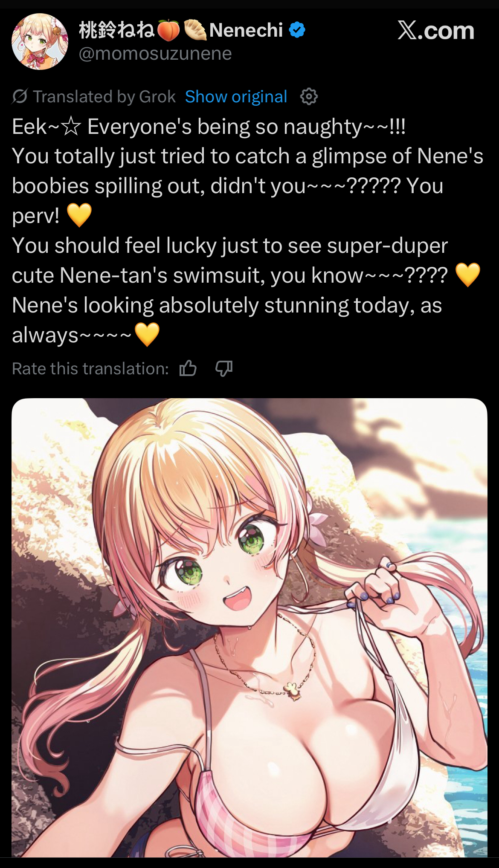Open the @momosuzunene handle
The width and height of the screenshot is (499, 868).
pyautogui.click(x=155, y=54)
